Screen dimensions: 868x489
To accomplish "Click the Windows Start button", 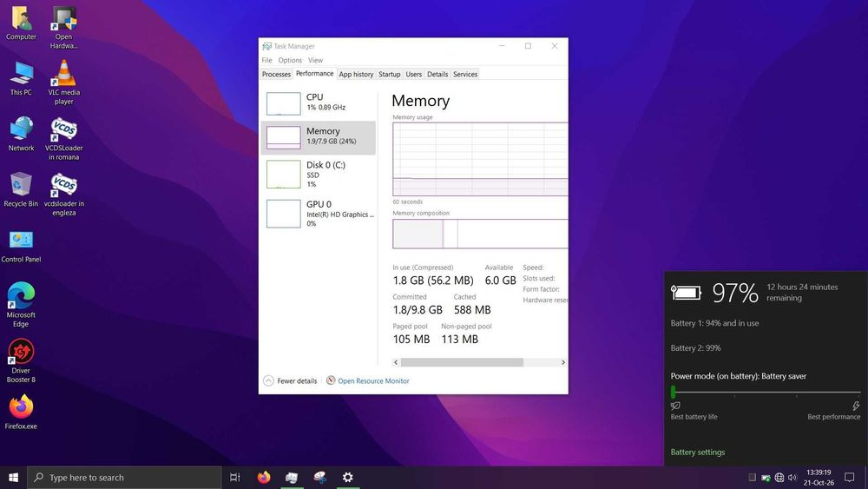I will tap(13, 478).
